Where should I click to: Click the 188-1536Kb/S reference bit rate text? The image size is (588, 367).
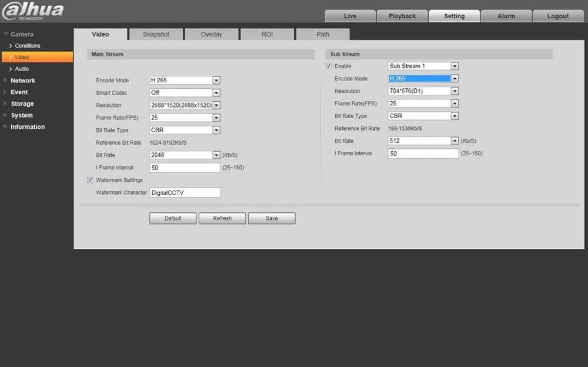tap(405, 128)
